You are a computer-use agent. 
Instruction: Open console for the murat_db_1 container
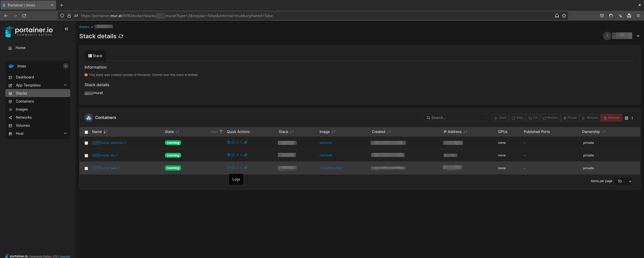(x=241, y=155)
